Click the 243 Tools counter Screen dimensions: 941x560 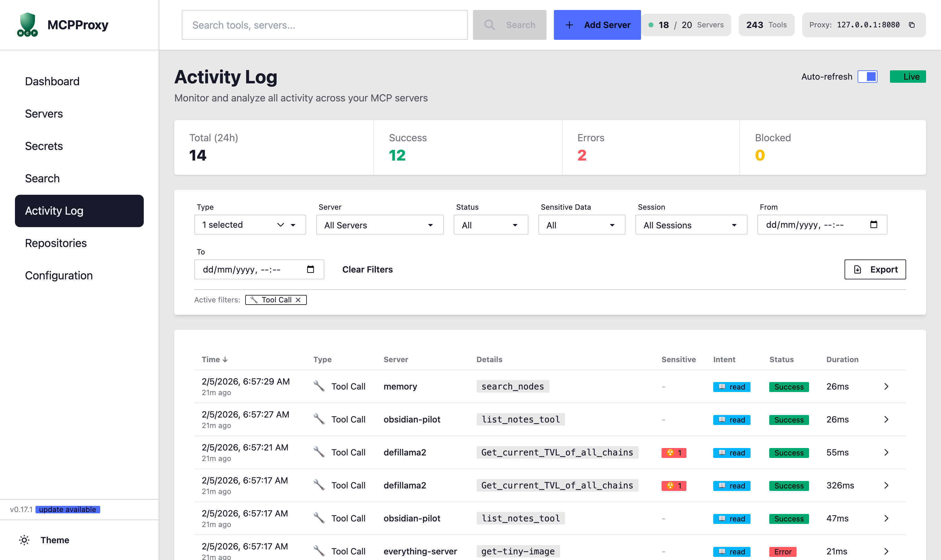[x=766, y=25]
